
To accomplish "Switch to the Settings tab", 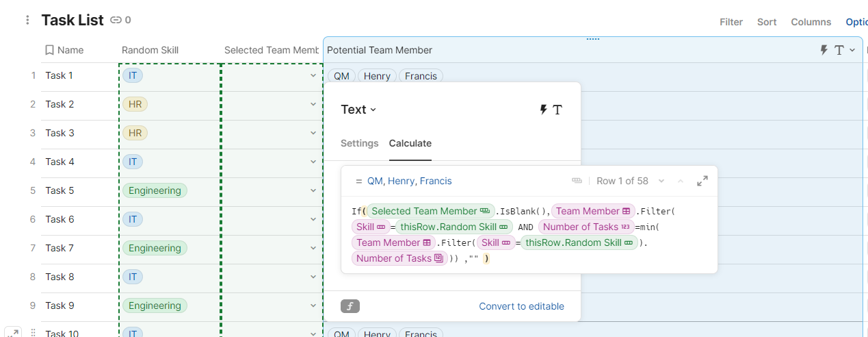I will coord(360,143).
